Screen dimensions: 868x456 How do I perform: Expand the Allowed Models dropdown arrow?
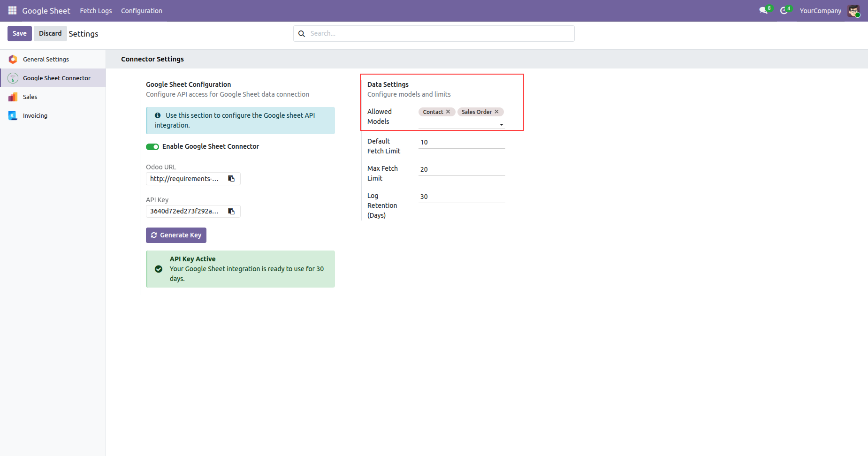502,125
